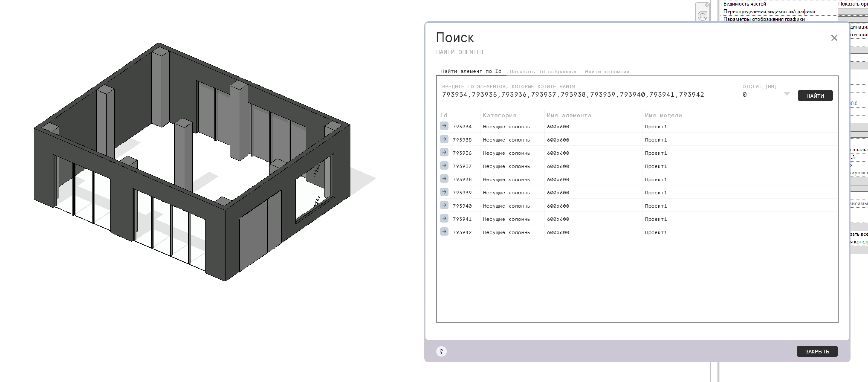868x382 pixels.
Task: Click arrow icon for element 793935
Action: [444, 139]
